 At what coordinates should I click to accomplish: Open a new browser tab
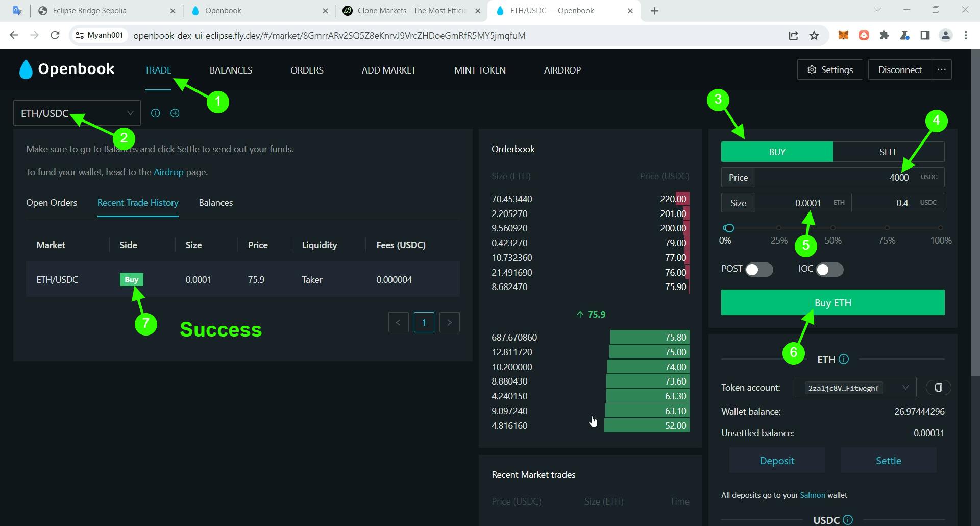click(654, 11)
